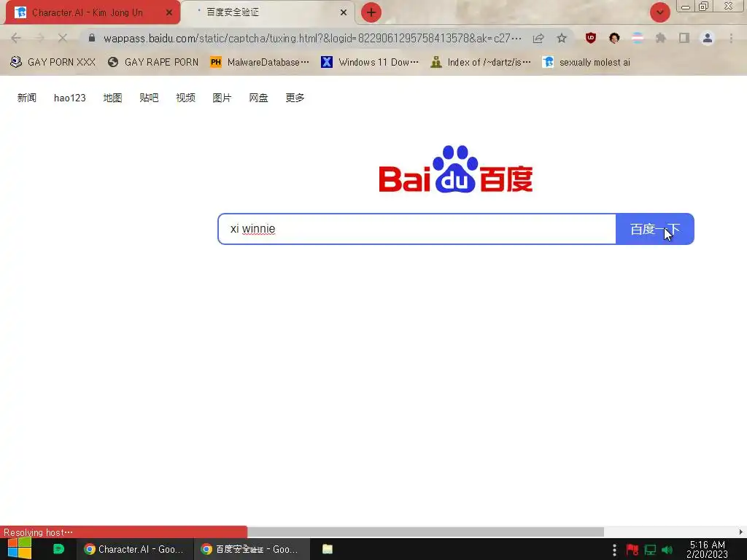Open the clock showing 5:16 AM
Image resolution: width=747 pixels, height=560 pixels.
coord(708,549)
